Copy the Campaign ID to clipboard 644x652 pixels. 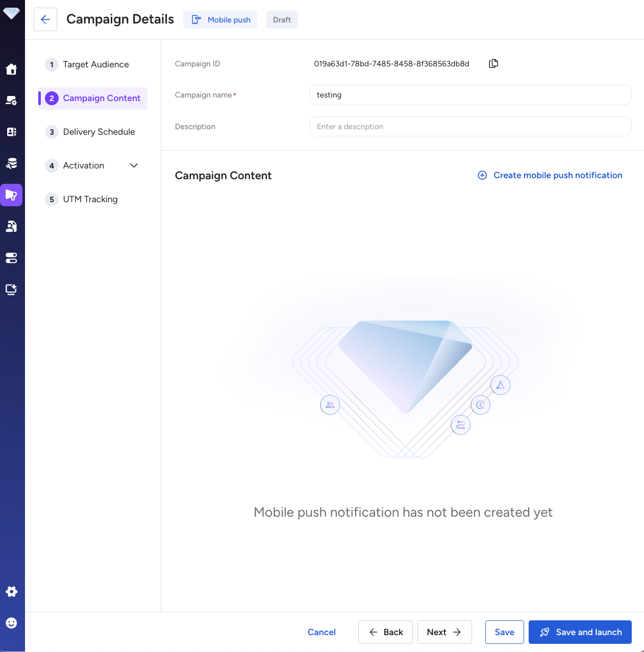point(493,64)
